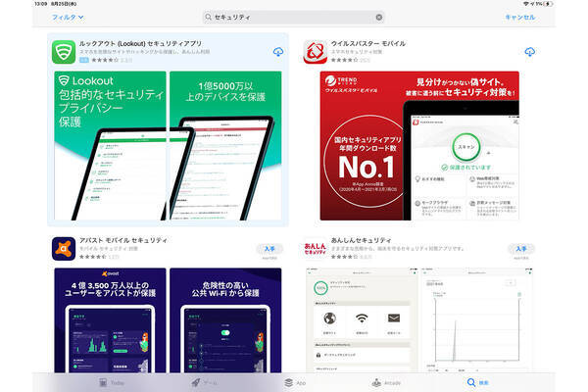Click the セキュリティ search field
This screenshot has height=392, width=588.
[294, 18]
